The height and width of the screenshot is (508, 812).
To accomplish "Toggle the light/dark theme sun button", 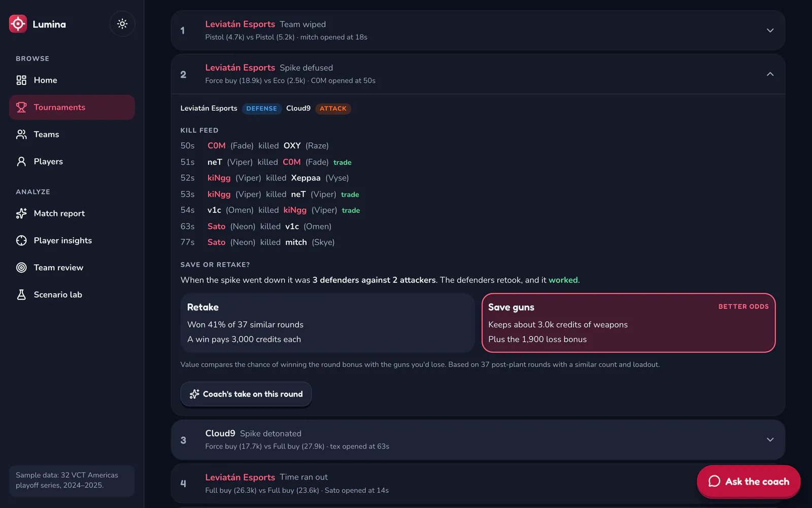I will tap(122, 23).
